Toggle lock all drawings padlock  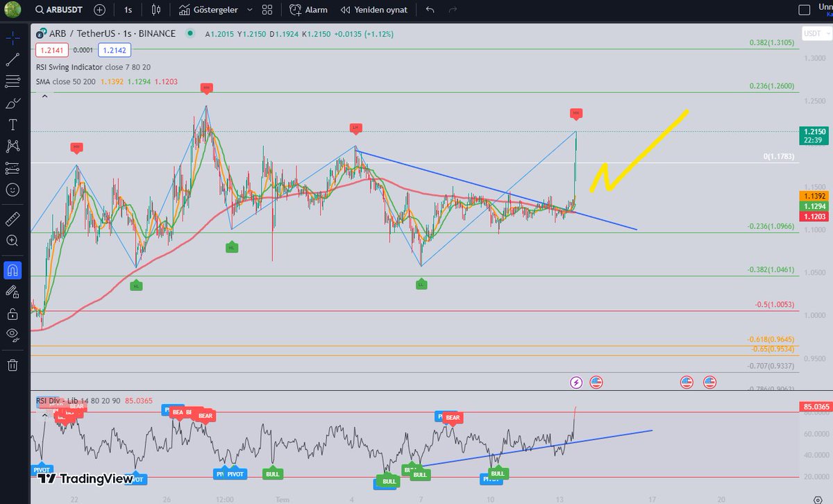click(12, 314)
